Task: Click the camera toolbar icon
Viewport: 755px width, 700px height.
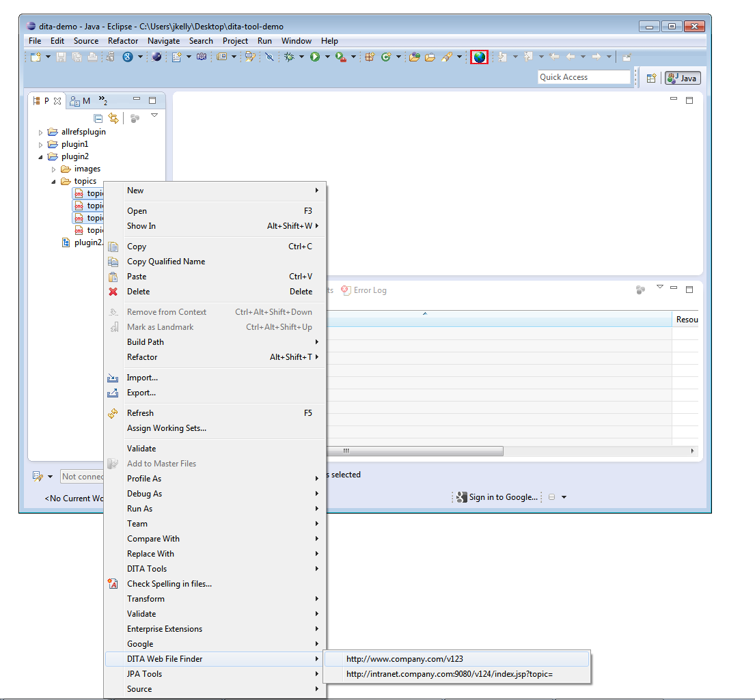Action: point(202,57)
